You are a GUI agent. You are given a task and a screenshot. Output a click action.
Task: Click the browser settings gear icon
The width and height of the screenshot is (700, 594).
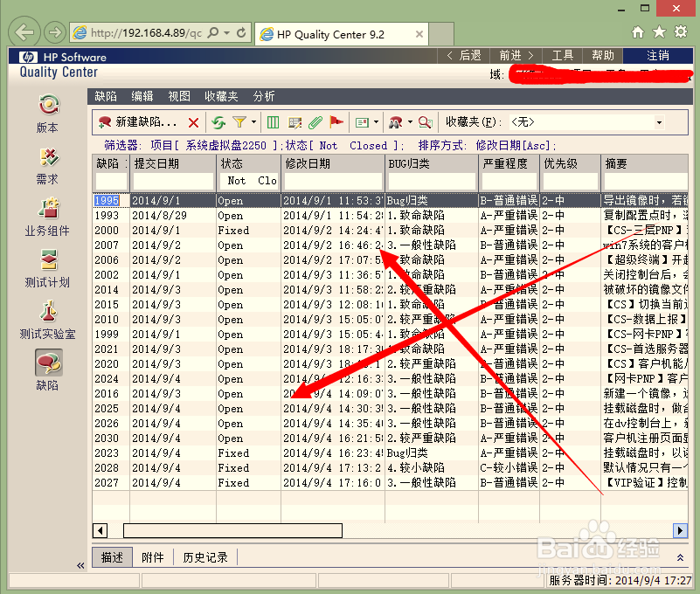(681, 32)
